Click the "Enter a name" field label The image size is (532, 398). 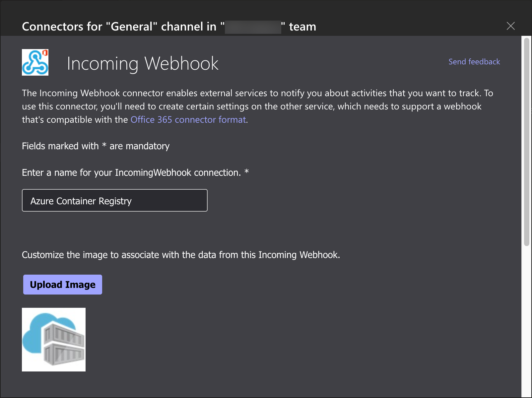click(131, 173)
